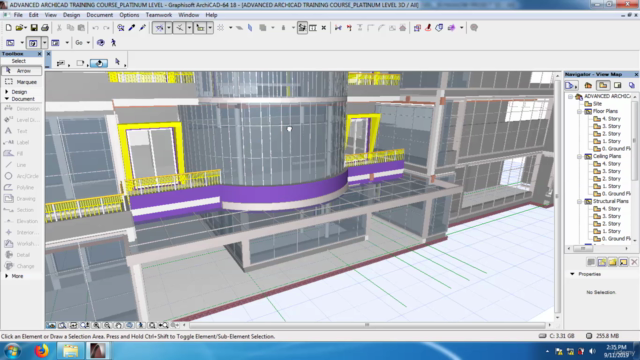Switch the Navigator to Publisher Sets icon
Image resolution: width=640 pixels, height=360 pixels.
click(x=632, y=85)
